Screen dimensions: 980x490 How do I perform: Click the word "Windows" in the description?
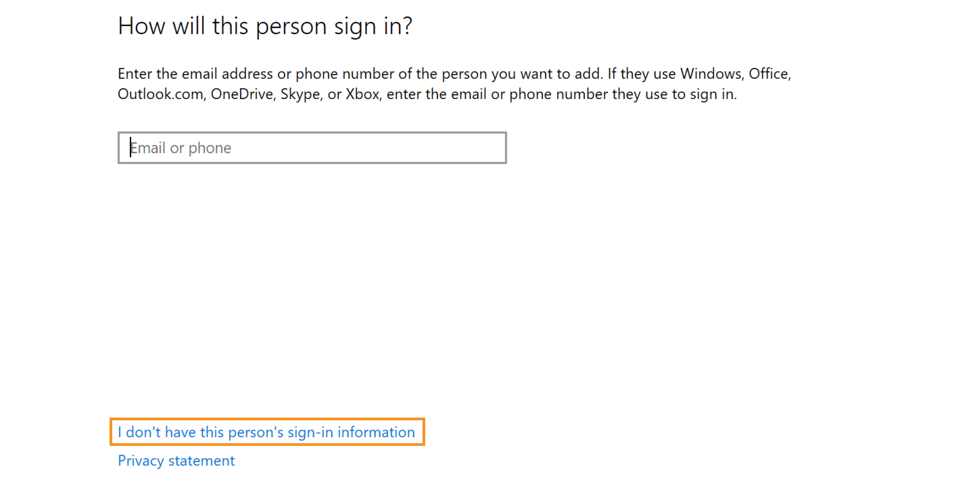[x=711, y=73]
